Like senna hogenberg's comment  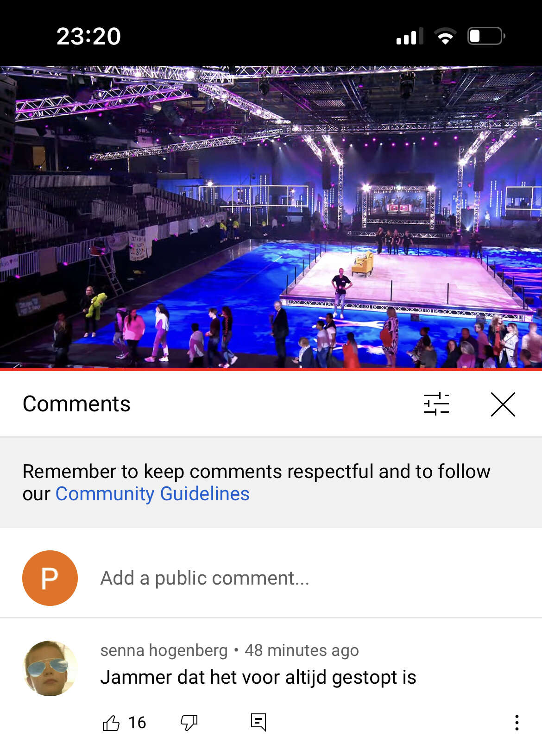pyautogui.click(x=111, y=723)
